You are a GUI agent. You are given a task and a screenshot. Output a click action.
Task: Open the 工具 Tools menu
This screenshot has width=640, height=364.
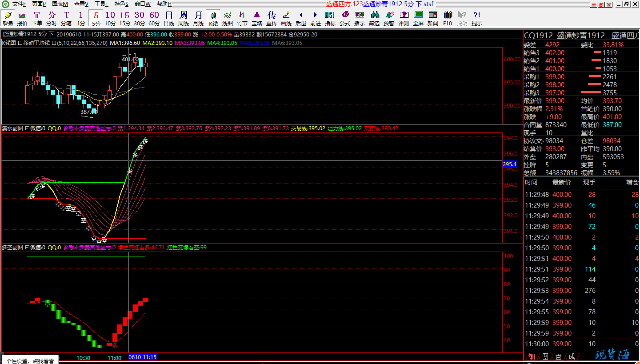102,4
